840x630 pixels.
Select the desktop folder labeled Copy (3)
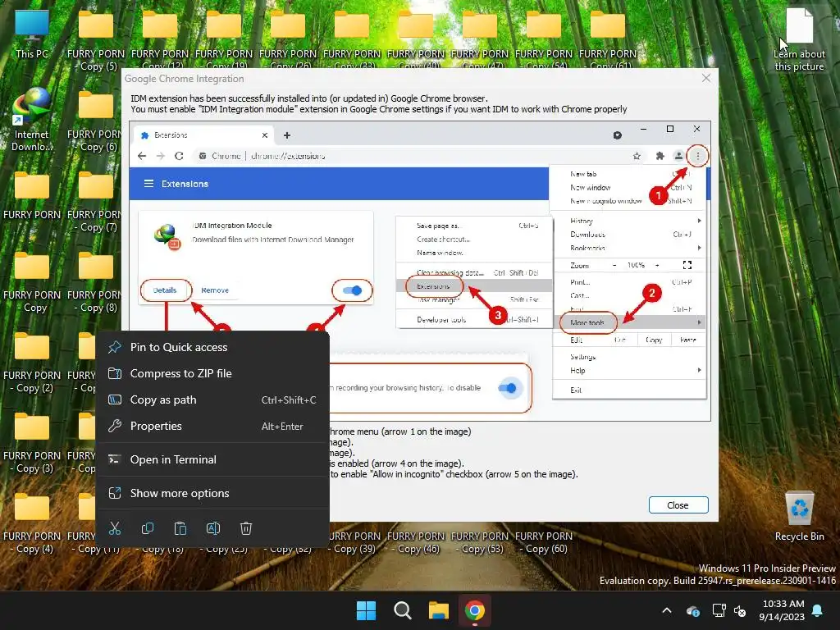coord(32,442)
